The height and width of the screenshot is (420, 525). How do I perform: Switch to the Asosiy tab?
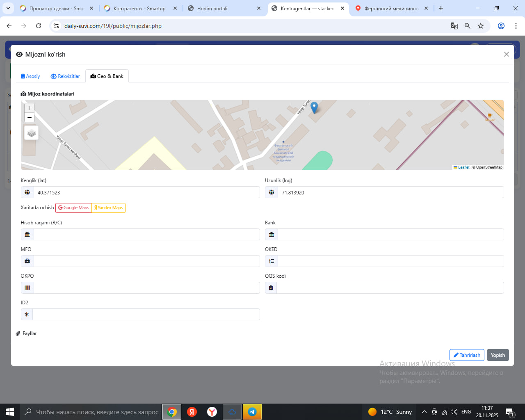(x=30, y=76)
